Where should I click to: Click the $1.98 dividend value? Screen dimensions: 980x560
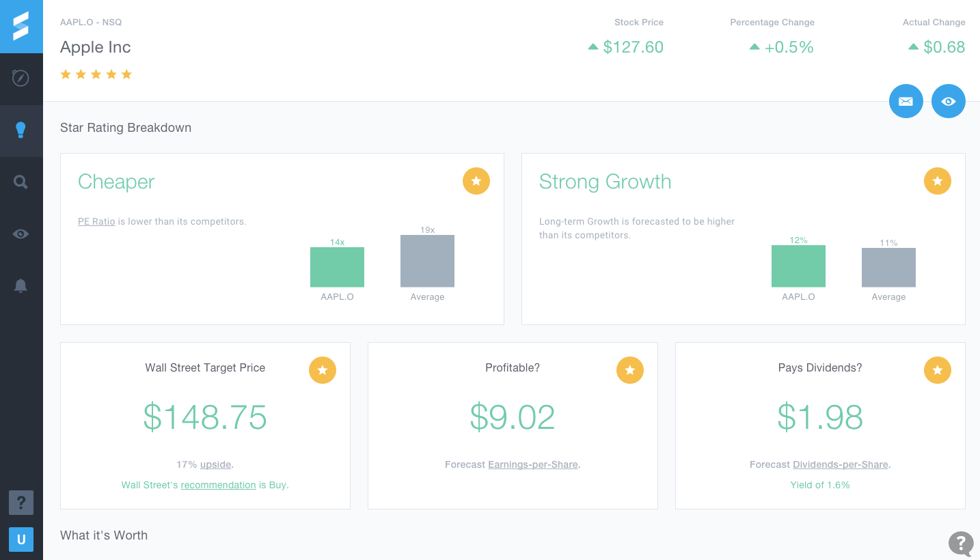click(x=820, y=417)
